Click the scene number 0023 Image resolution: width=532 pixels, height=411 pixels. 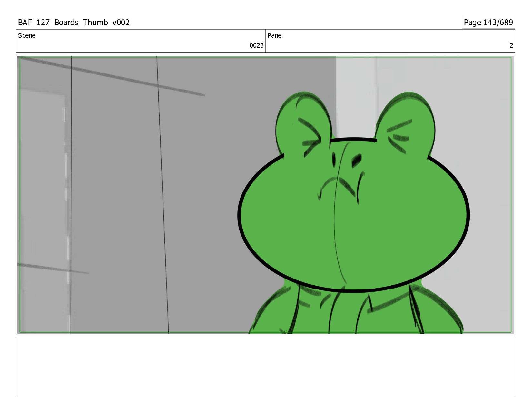256,45
